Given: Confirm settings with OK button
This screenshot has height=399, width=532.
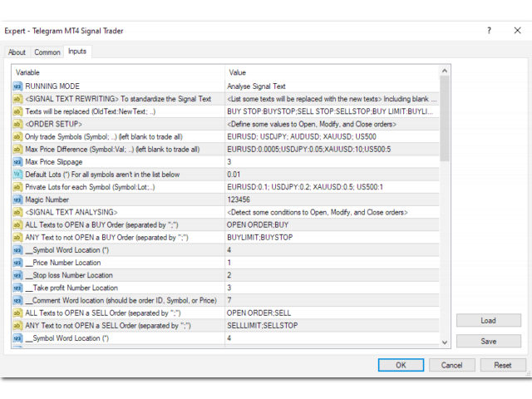Looking at the screenshot, I should pos(401,365).
